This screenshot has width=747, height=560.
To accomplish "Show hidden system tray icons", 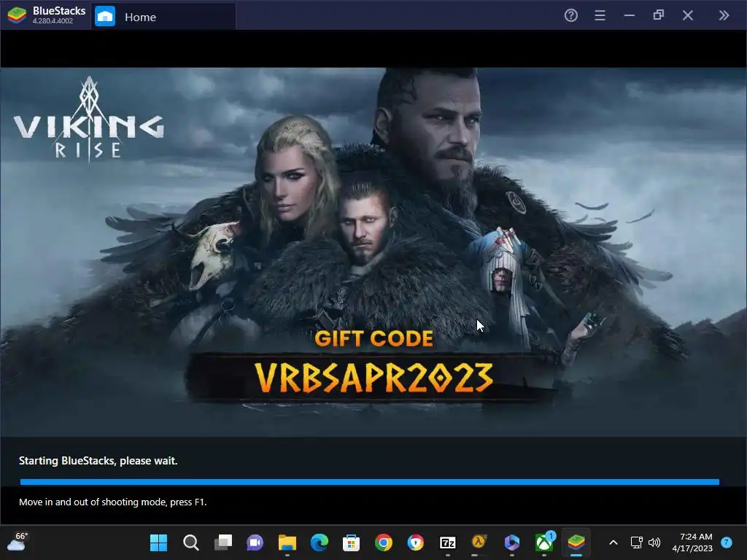I will point(614,542).
